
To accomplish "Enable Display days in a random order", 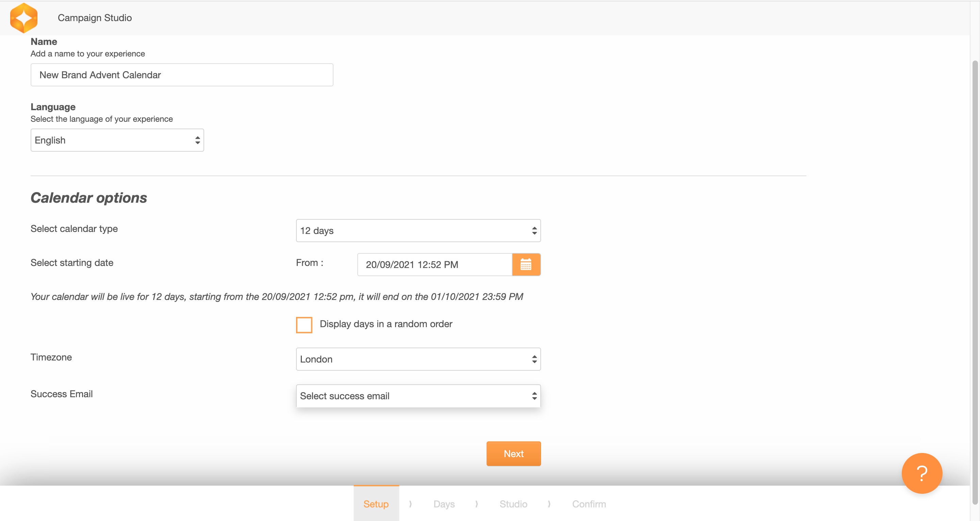I will click(x=304, y=325).
